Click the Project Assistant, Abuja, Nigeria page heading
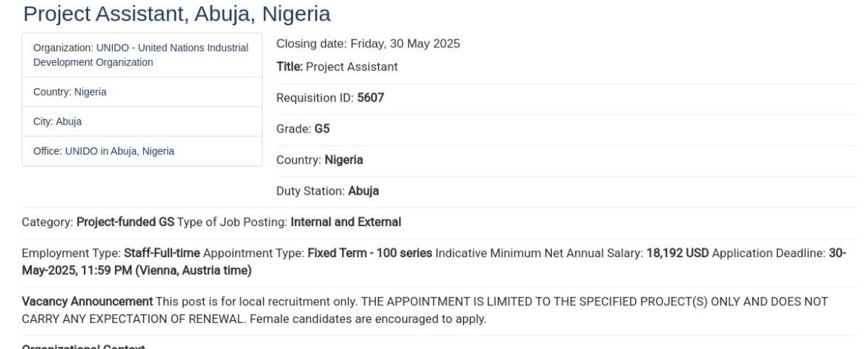Viewport: 868px width, 349px height. click(x=177, y=13)
